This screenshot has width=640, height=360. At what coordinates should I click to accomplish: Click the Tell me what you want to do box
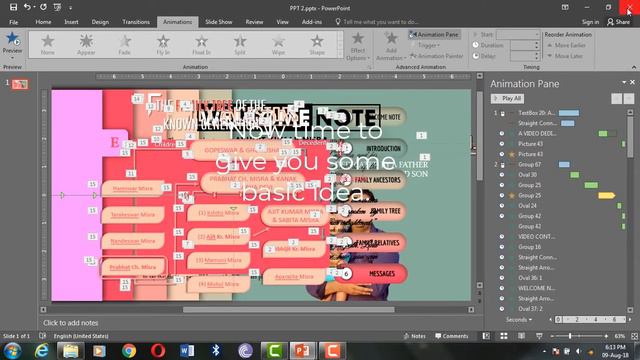tap(378, 22)
